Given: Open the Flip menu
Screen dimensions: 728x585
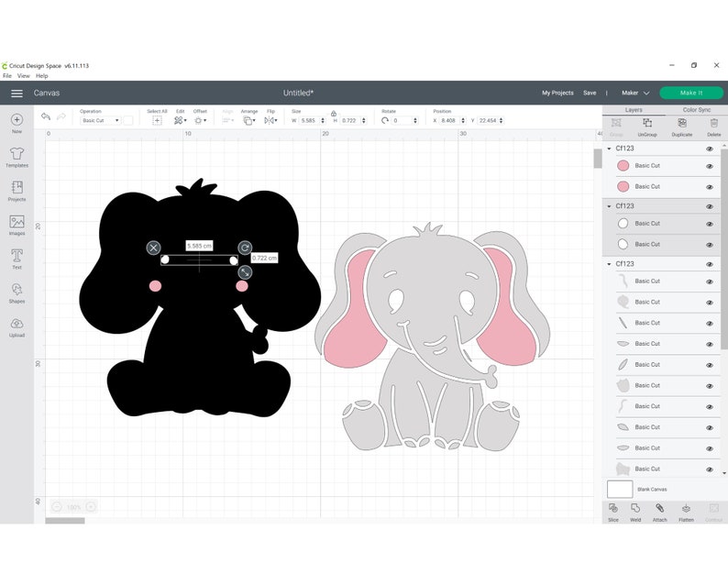Looking at the screenshot, I should [x=270, y=121].
